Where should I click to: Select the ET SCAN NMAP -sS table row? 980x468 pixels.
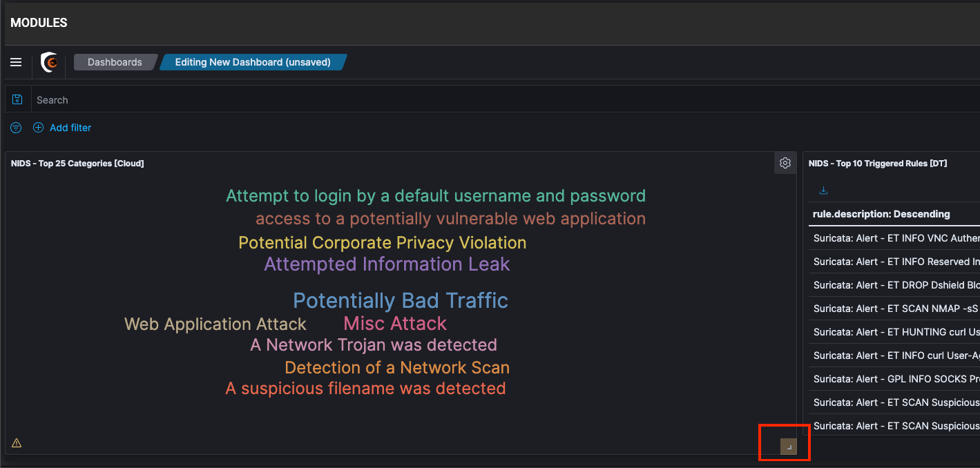coord(896,309)
